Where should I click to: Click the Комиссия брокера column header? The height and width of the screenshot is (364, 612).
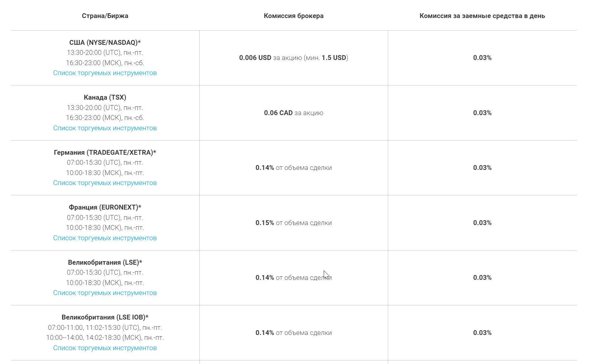(x=293, y=16)
